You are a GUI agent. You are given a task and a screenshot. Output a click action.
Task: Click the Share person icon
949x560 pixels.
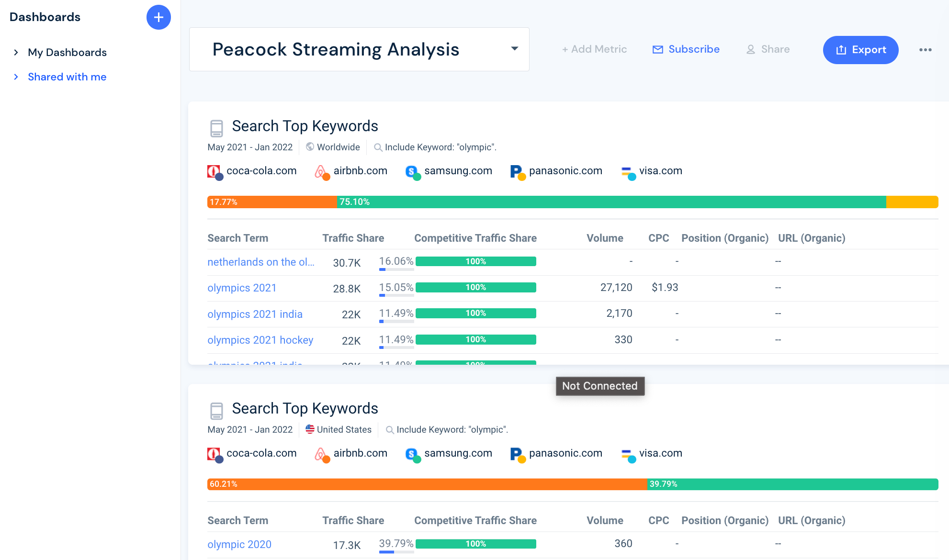click(750, 49)
